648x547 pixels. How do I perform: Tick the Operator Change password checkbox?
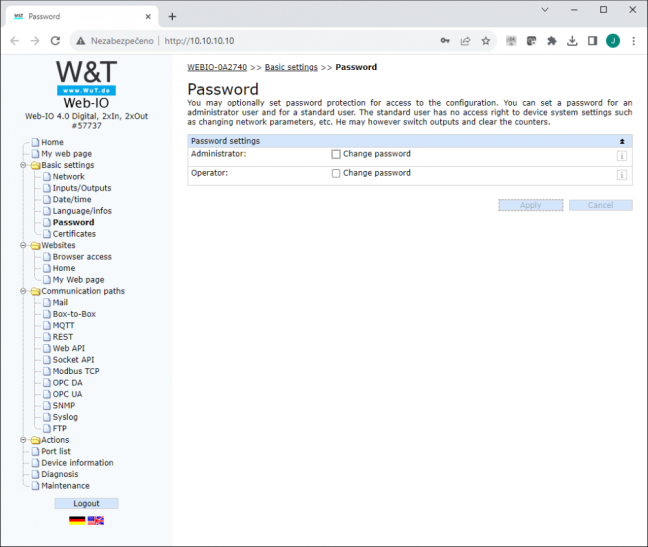click(x=336, y=173)
